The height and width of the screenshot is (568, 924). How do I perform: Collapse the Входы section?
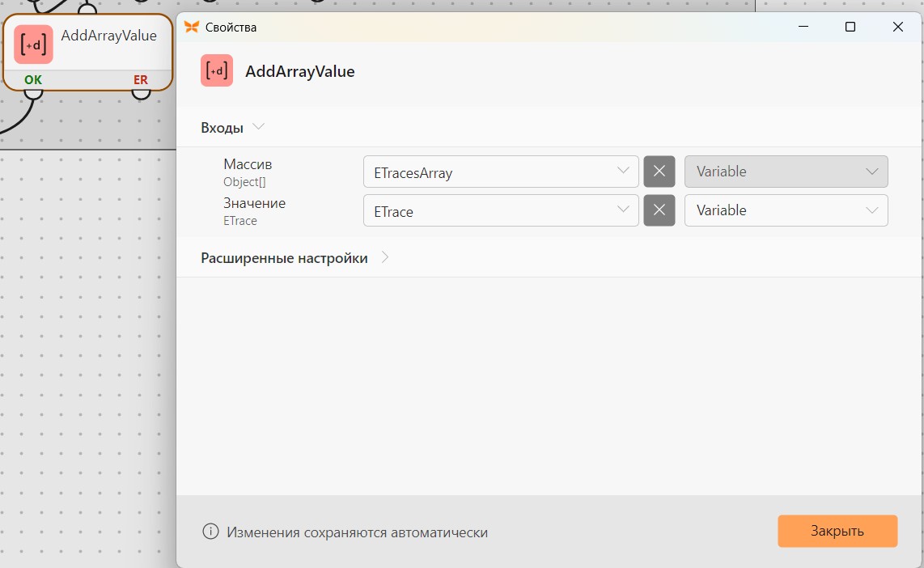(x=258, y=127)
